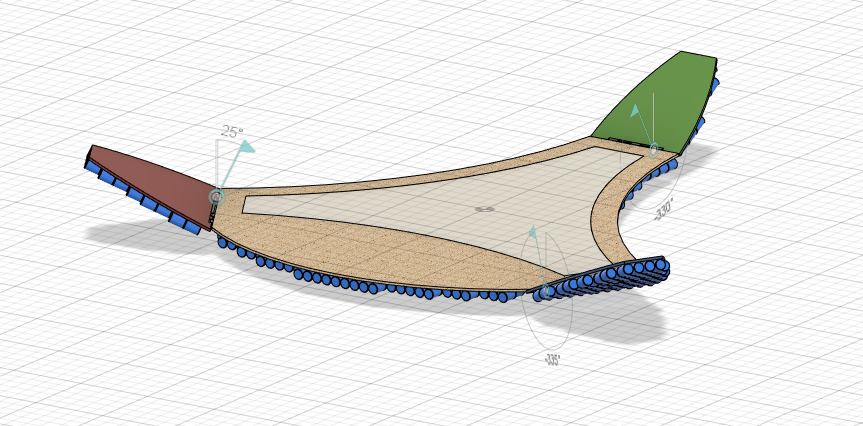The width and height of the screenshot is (863, 426).
Task: Click the -335° angle dimension label
Action: tap(551, 360)
